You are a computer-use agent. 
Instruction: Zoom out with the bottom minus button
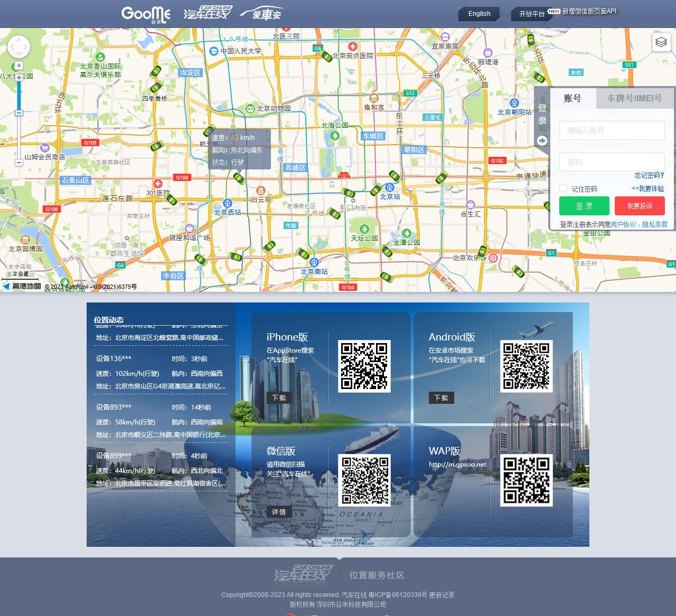click(x=19, y=162)
